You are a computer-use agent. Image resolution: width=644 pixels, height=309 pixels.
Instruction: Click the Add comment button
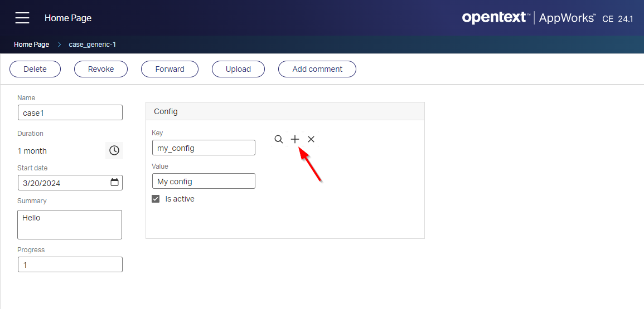pyautogui.click(x=317, y=69)
